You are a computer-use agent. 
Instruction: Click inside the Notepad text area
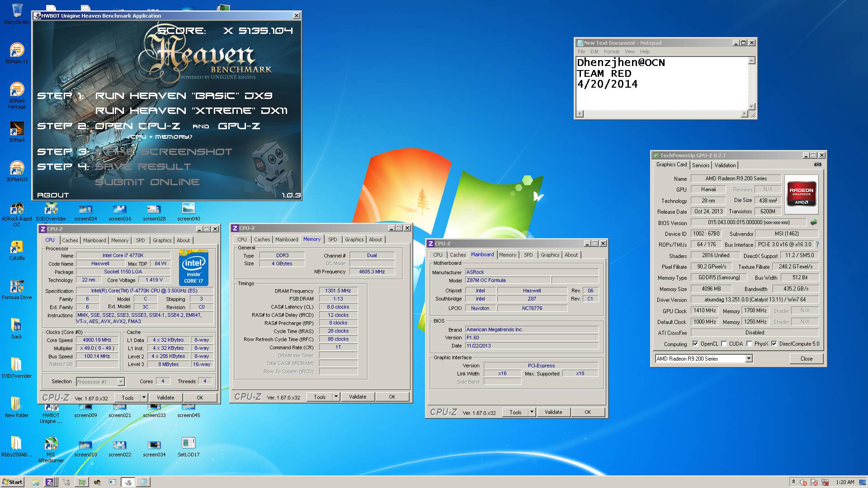pos(662,84)
